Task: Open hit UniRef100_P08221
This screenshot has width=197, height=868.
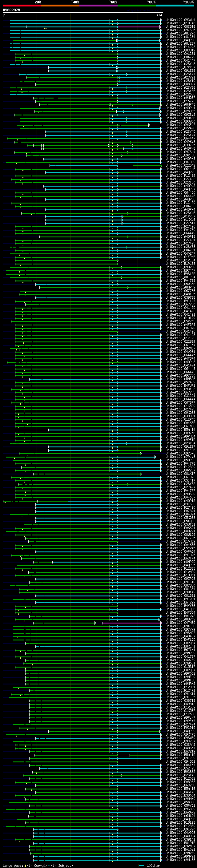Action: point(180,531)
